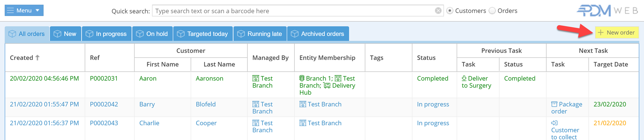This screenshot has width=644, height=140.
Task: Click the Delivery Hub cart icon
Action: [x=327, y=85]
